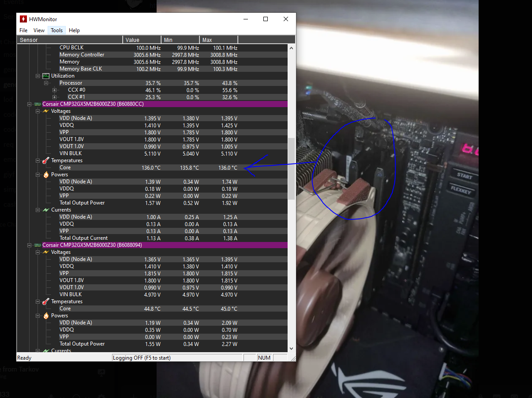Click the HWMonitor lightning app icon
532x398 pixels.
[x=23, y=19]
